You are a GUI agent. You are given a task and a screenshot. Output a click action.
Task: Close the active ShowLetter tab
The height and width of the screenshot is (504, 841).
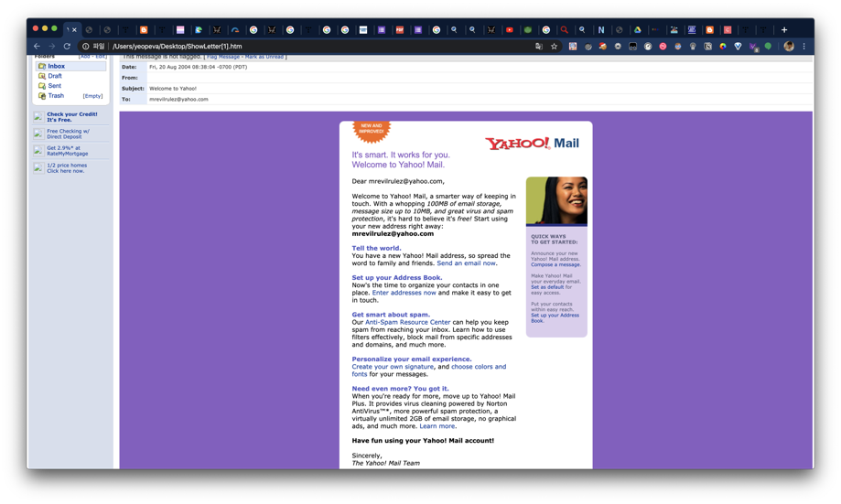tap(74, 29)
